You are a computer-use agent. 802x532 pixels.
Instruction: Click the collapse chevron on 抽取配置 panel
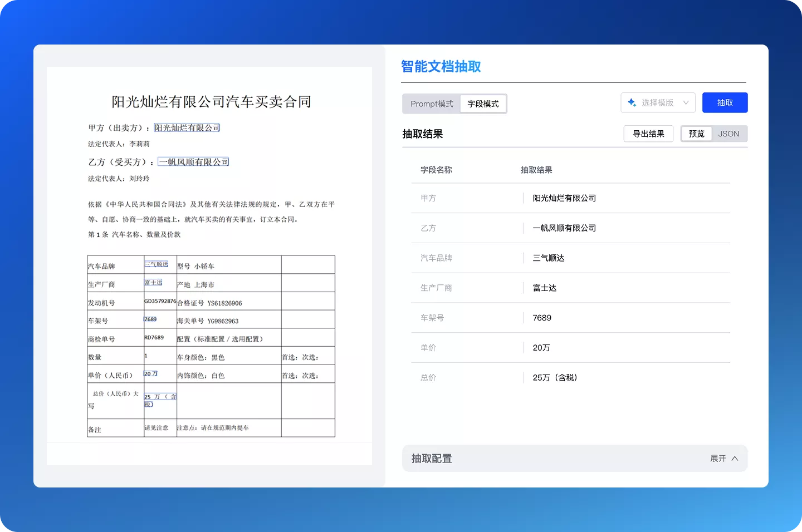click(735, 458)
